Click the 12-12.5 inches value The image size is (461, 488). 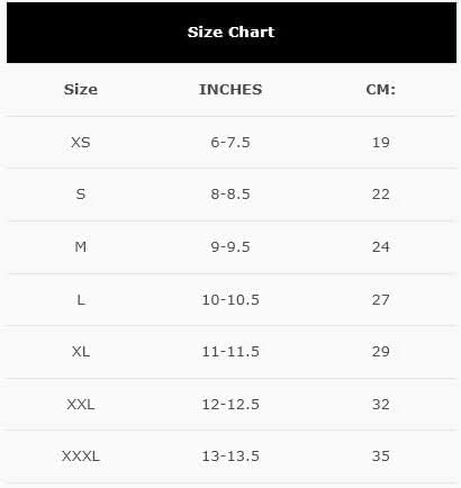231,404
